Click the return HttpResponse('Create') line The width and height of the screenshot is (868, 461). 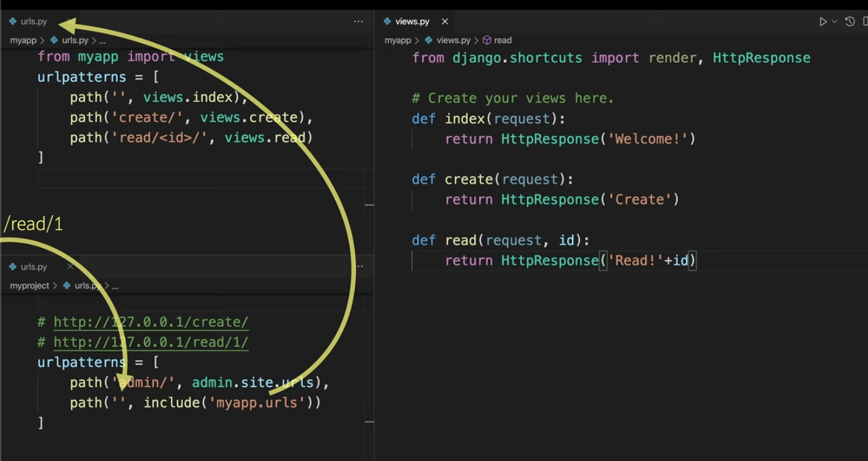click(x=562, y=200)
